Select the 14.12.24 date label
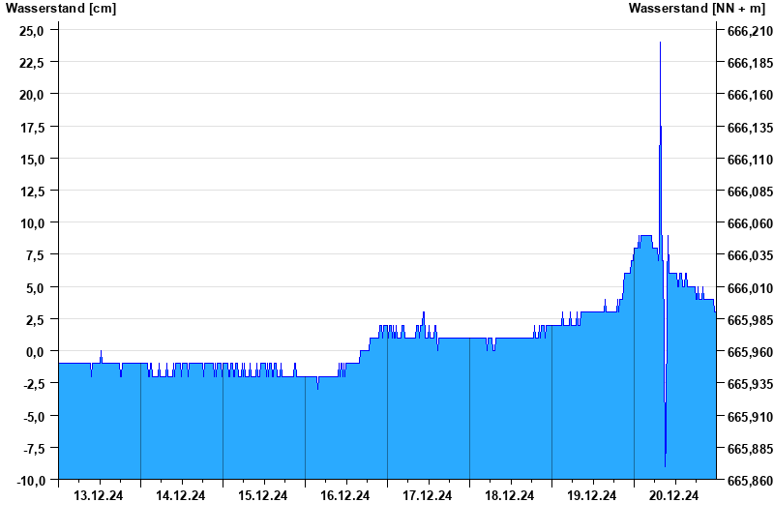The image size is (774, 532). click(181, 495)
